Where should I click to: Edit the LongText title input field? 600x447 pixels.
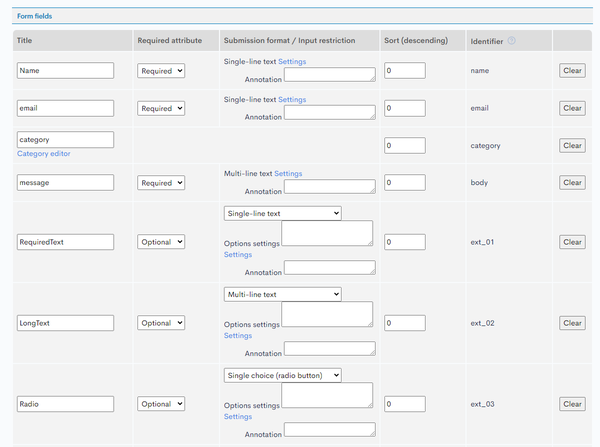pos(65,323)
